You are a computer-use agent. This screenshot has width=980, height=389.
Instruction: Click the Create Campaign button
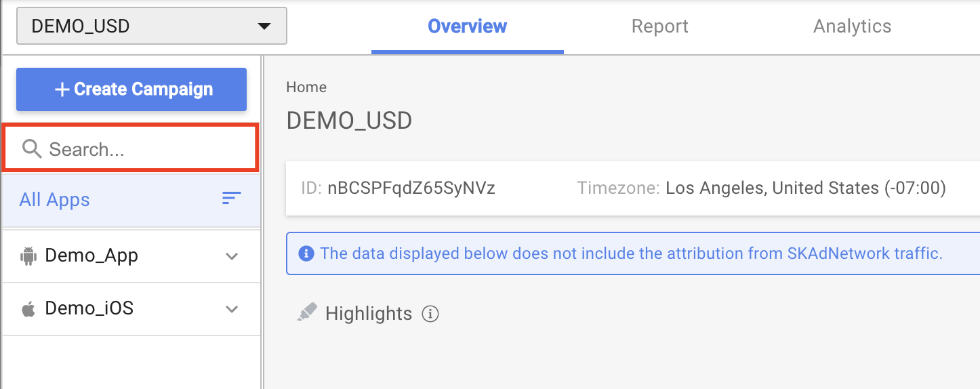131,89
